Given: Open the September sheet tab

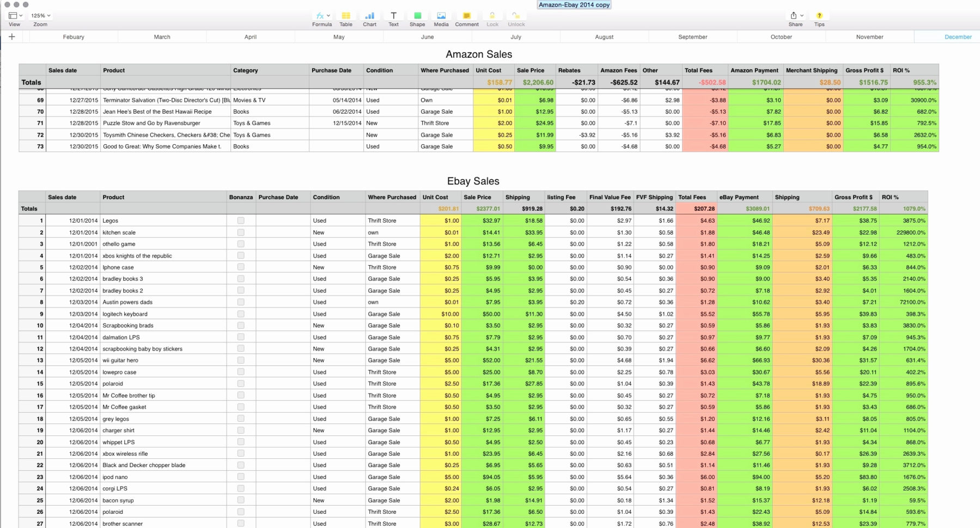Looking at the screenshot, I should point(692,36).
